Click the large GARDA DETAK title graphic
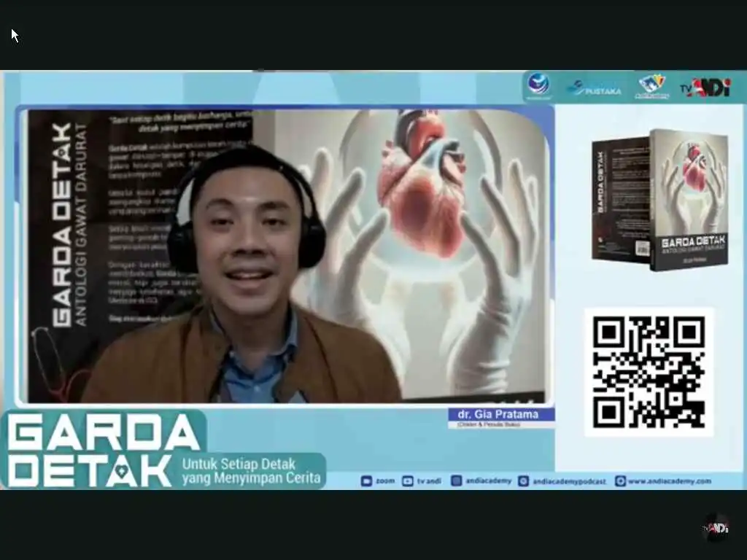 point(102,449)
